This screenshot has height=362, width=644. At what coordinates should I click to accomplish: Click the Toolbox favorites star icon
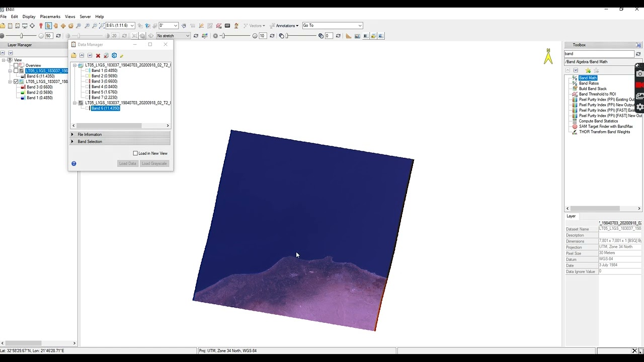(x=588, y=70)
